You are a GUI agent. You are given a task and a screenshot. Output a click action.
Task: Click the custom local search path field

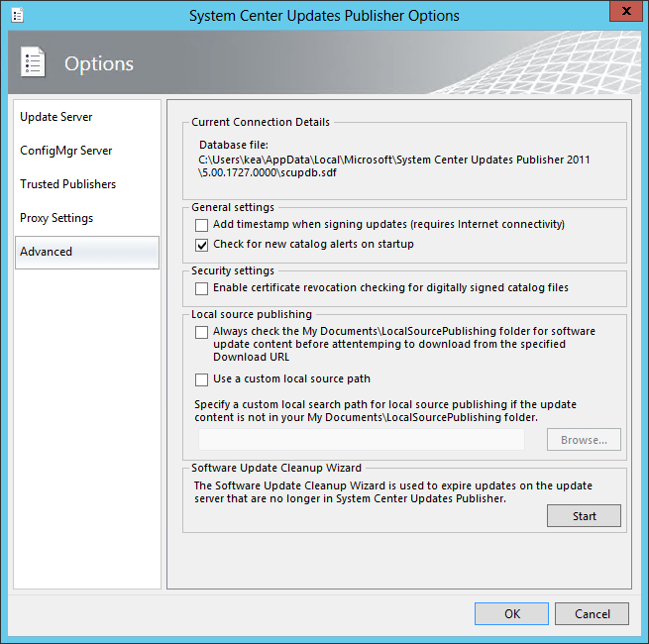[x=362, y=440]
